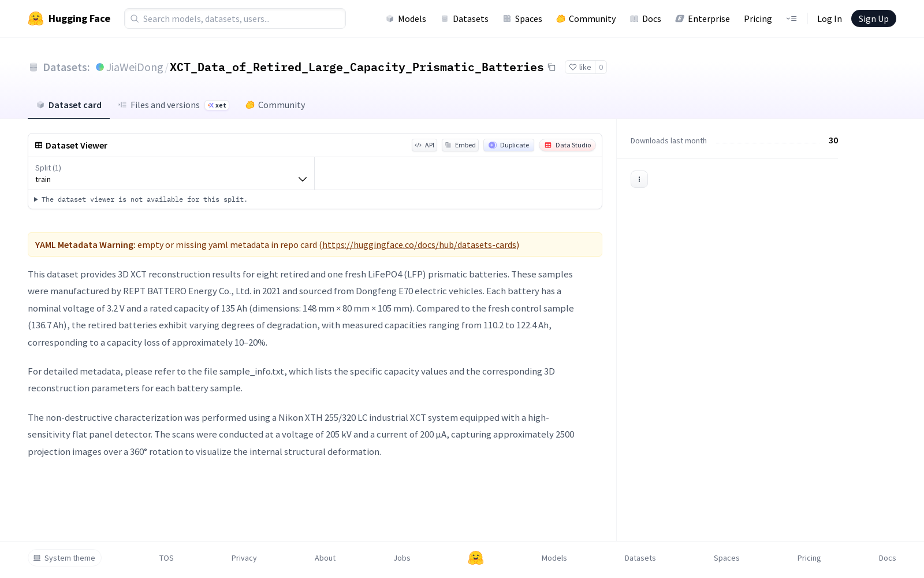The image size is (924, 578).
Task: Click the Datasets: breadcrumb label
Action: 66,67
